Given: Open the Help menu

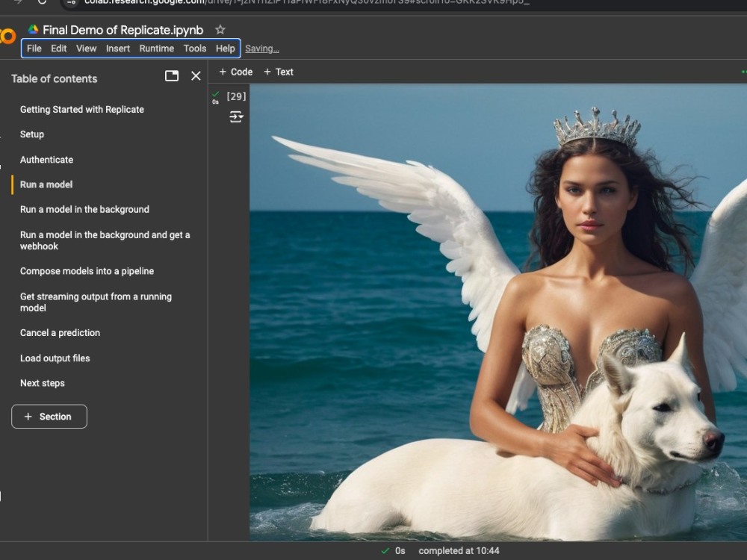Looking at the screenshot, I should (x=226, y=48).
